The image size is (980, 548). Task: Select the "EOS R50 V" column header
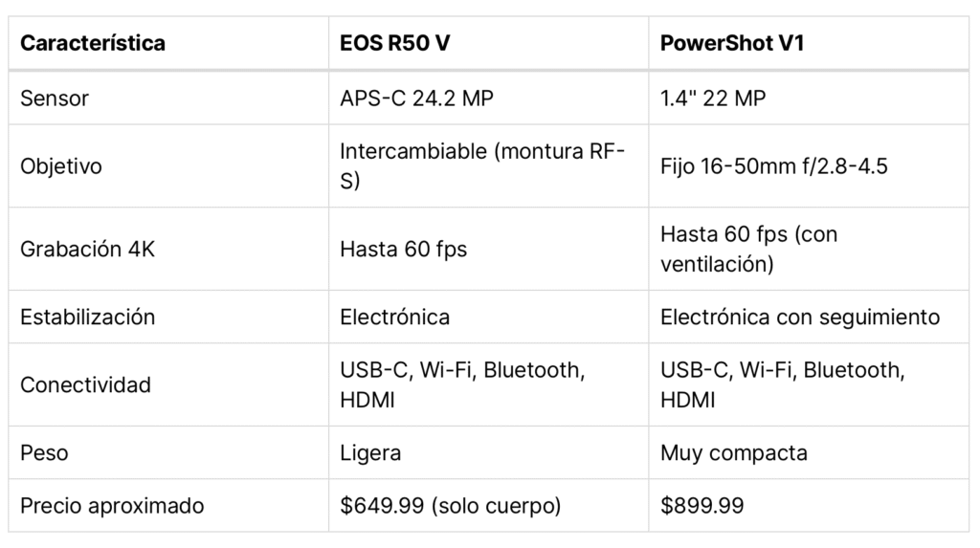pyautogui.click(x=395, y=43)
